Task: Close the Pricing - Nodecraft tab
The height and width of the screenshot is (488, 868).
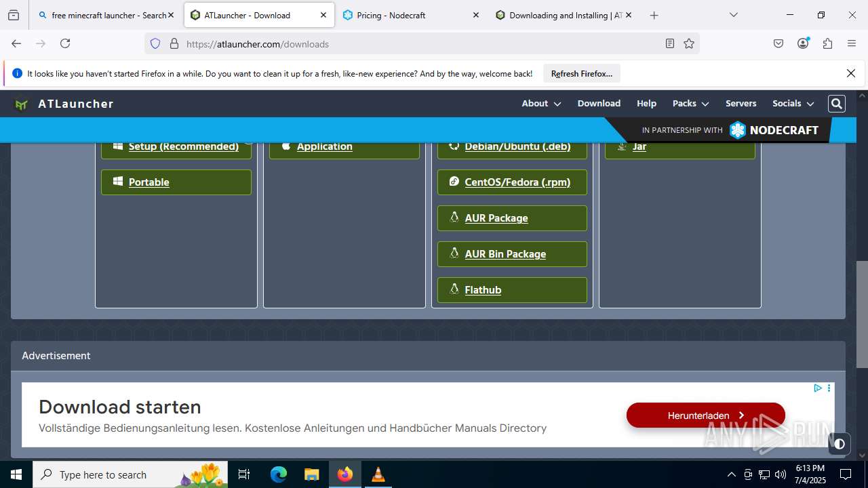Action: (475, 15)
